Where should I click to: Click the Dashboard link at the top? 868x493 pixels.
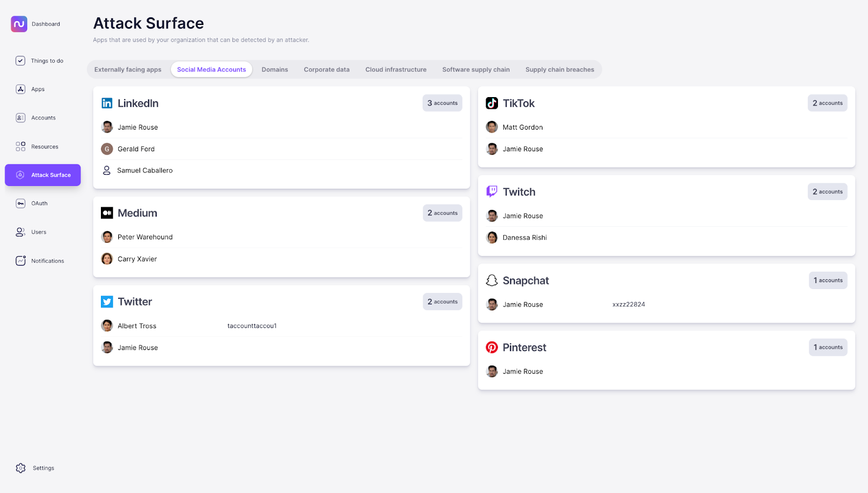[46, 24]
